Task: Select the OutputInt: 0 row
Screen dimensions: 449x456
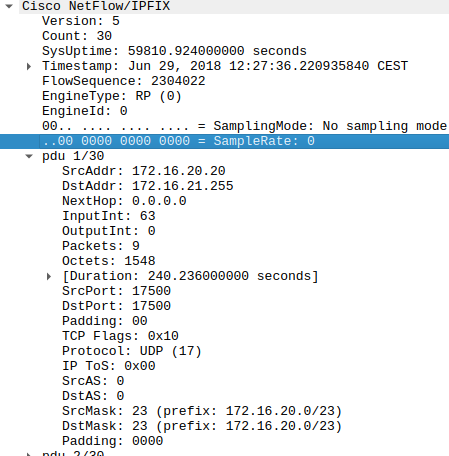Action: pyautogui.click(x=109, y=231)
